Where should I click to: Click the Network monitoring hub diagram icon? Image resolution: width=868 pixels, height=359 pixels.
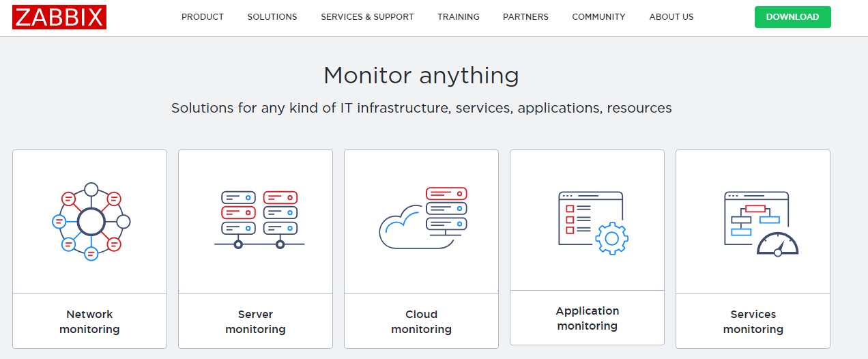[90, 221]
